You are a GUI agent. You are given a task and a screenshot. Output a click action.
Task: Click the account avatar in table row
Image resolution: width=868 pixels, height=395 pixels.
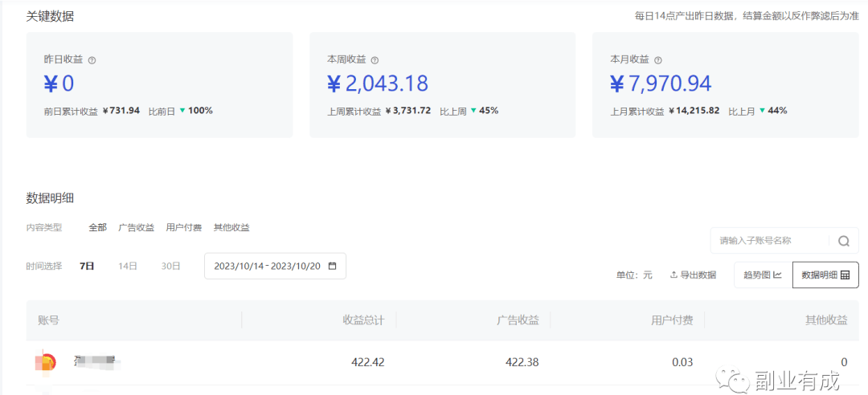[45, 362]
